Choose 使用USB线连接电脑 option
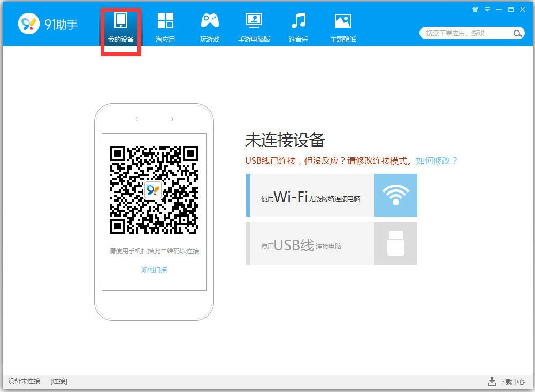 332,243
